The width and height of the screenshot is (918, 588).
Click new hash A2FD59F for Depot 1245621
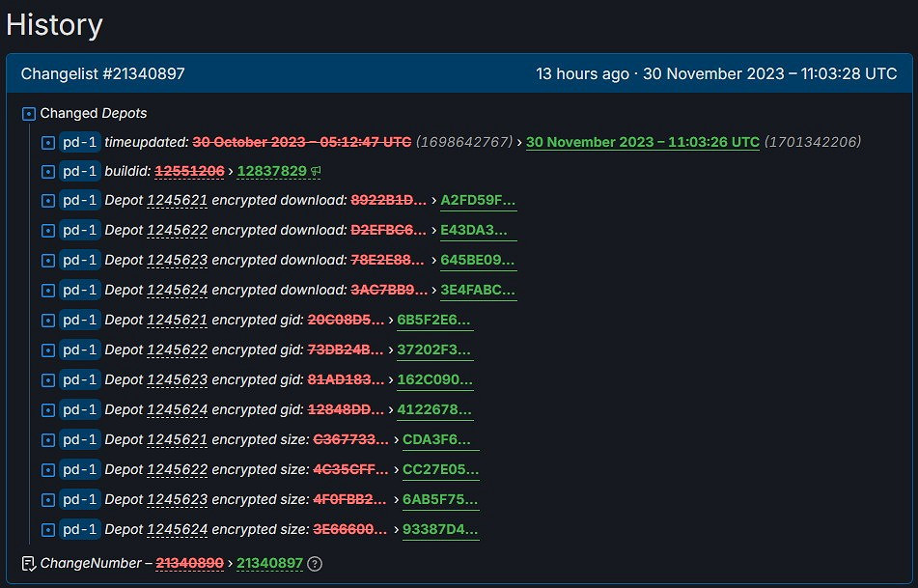(x=480, y=200)
